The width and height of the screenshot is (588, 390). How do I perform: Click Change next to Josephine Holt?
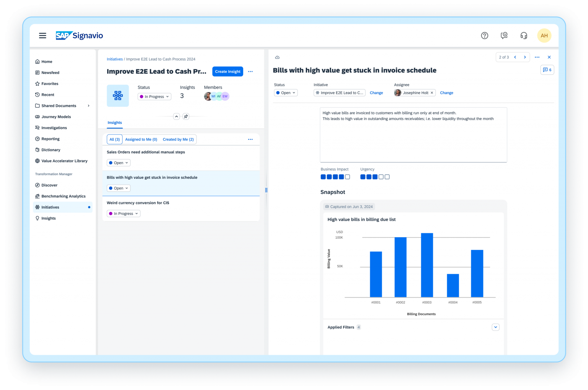point(446,93)
